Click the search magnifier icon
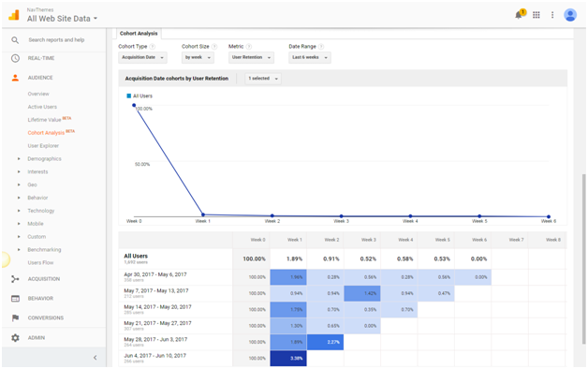 [15, 40]
